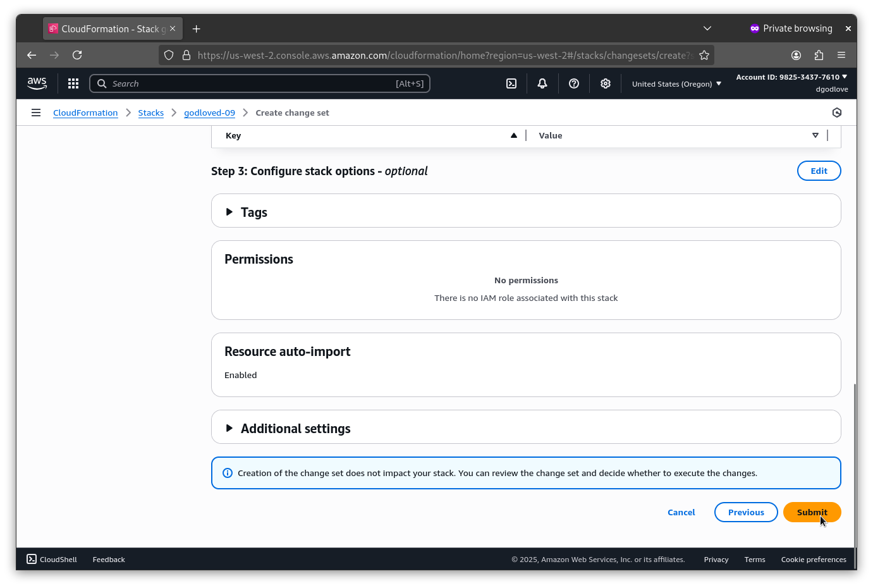Open the notifications bell

pos(542,83)
